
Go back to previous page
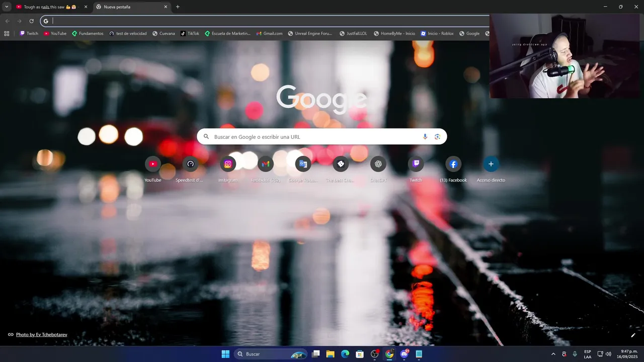[x=7, y=21]
